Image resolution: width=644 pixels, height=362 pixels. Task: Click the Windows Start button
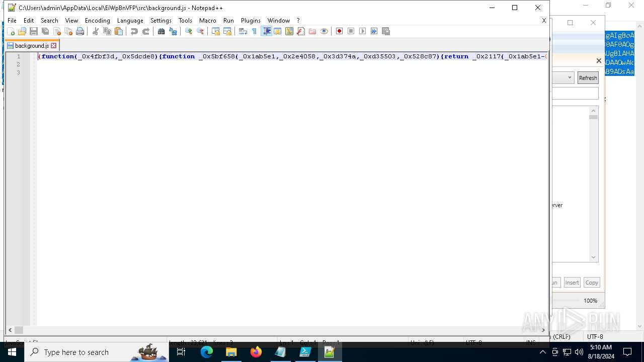12,352
